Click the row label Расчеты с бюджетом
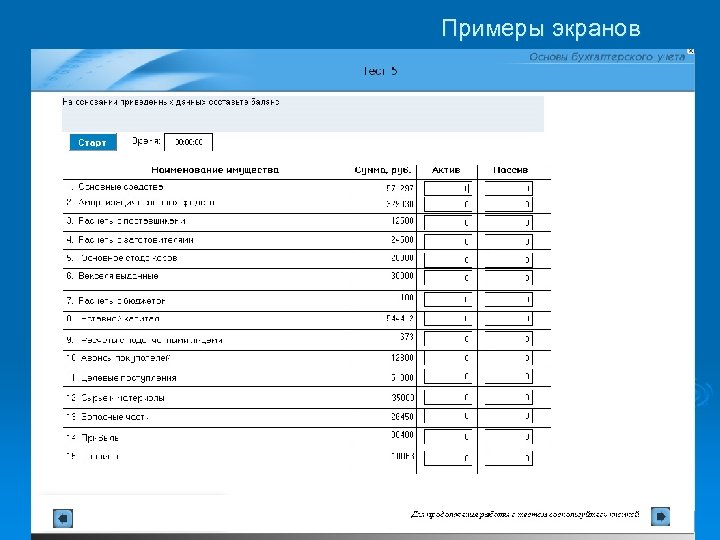 tap(122, 301)
